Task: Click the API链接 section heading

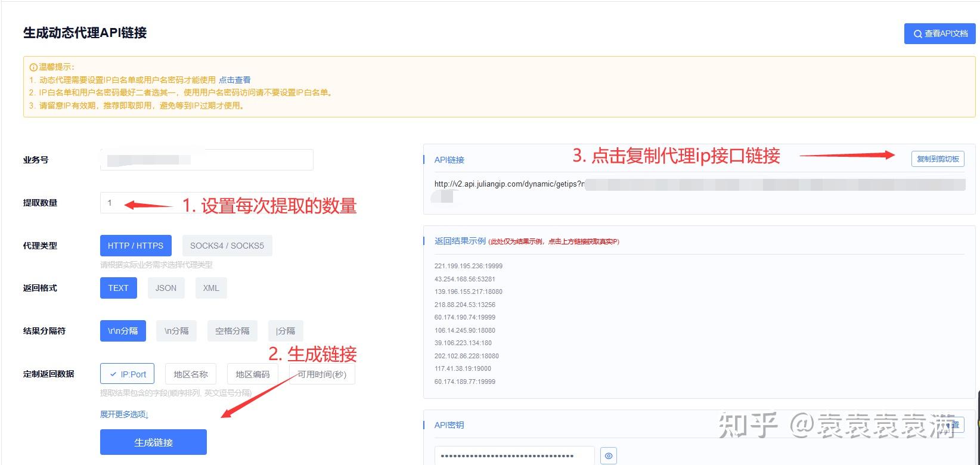Action: pos(449,160)
